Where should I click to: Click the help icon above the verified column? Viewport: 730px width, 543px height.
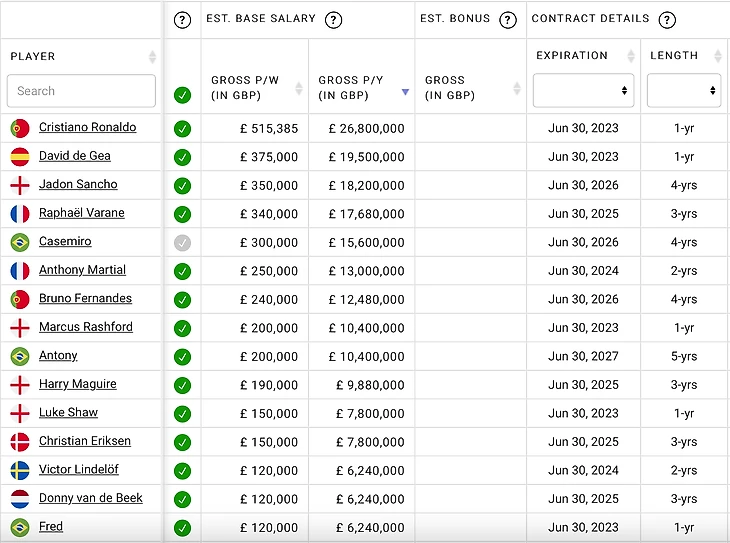[x=182, y=20]
